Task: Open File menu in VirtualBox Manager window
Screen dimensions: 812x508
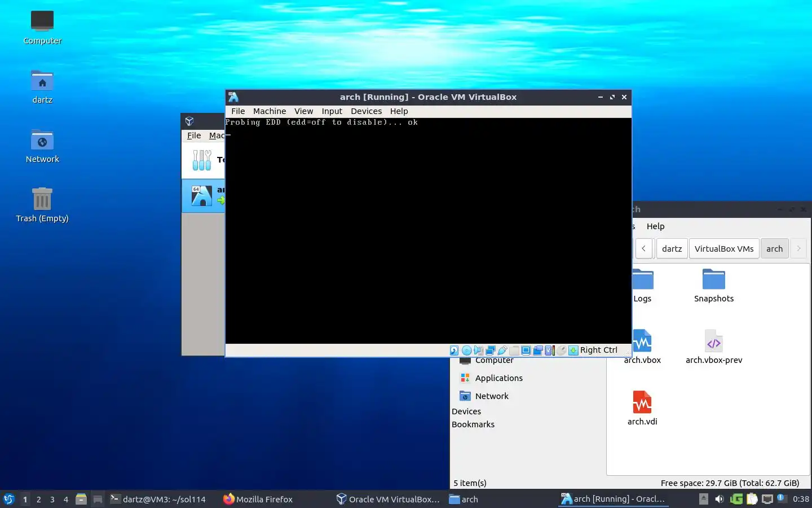Action: coord(194,135)
